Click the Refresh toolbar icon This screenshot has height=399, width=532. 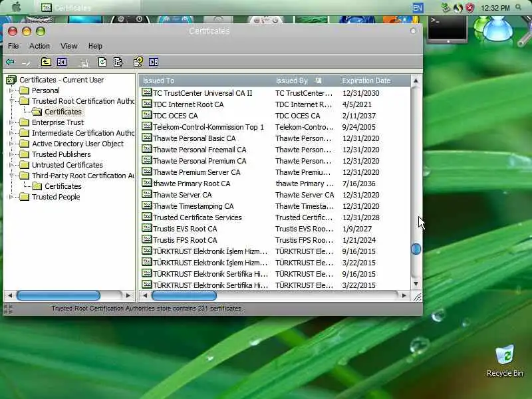pos(102,62)
